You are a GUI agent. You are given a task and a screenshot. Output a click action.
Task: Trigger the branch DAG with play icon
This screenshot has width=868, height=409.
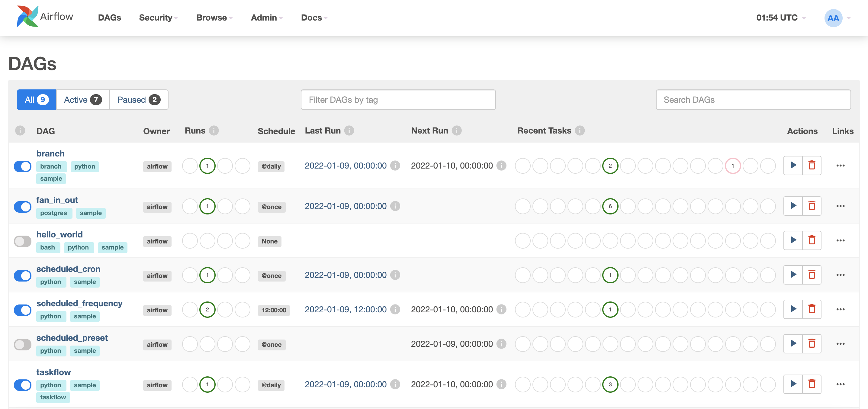pyautogui.click(x=793, y=166)
